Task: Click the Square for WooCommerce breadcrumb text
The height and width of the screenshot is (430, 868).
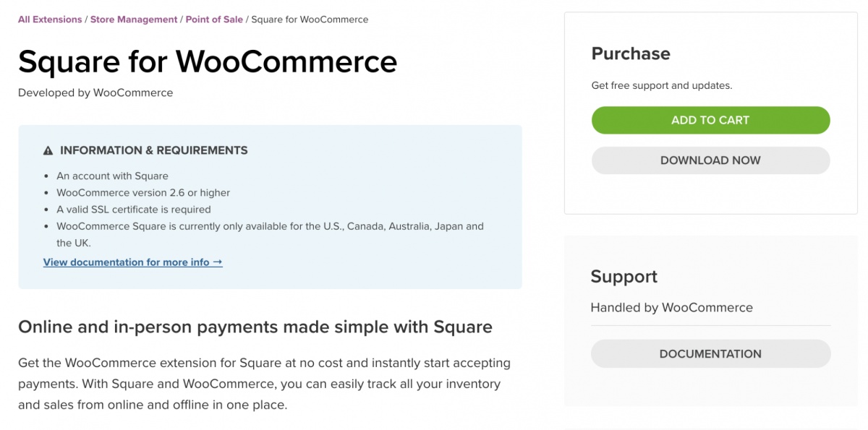Action: [310, 20]
